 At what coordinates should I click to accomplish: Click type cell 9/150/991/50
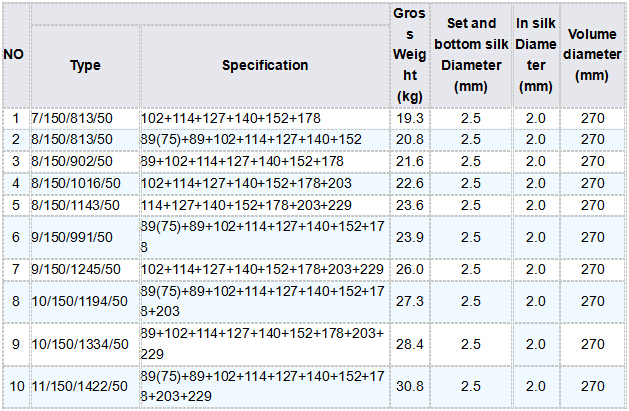(x=73, y=237)
